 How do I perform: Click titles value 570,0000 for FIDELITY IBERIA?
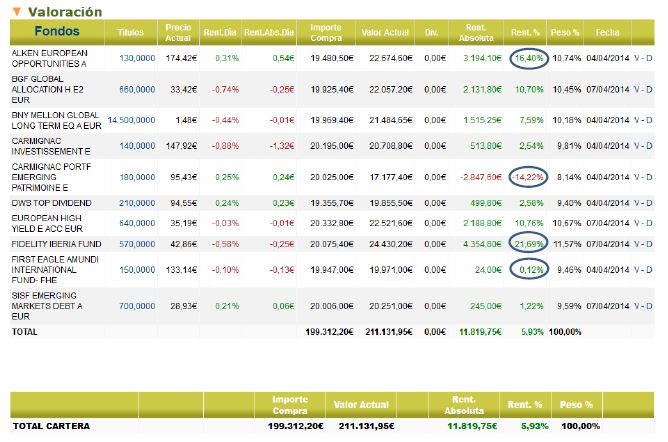click(137, 244)
